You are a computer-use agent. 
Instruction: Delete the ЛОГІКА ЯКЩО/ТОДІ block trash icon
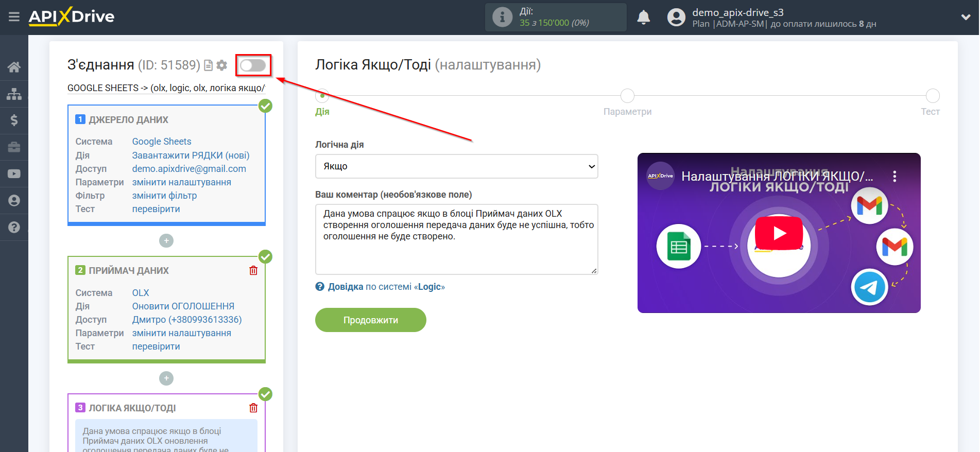pos(253,408)
